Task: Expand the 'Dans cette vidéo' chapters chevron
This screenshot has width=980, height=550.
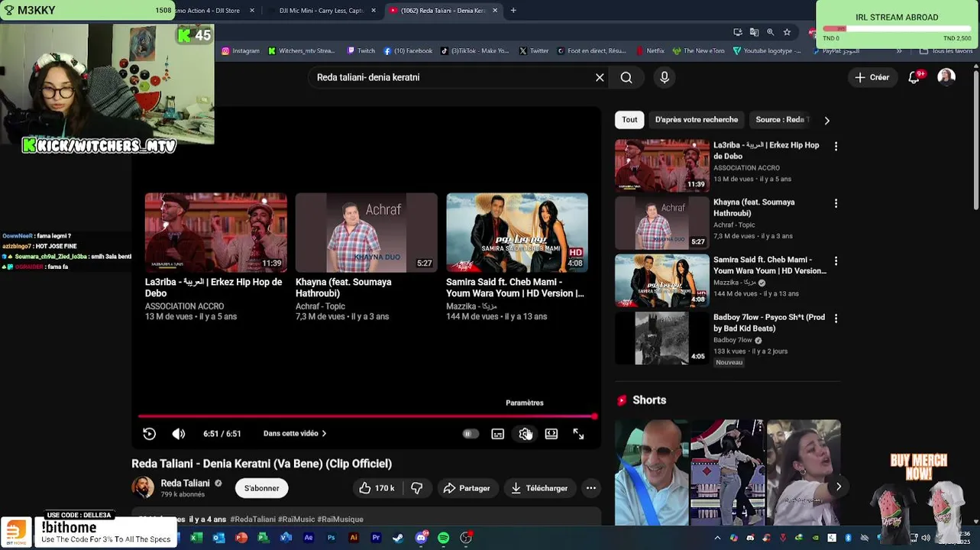Action: (324, 434)
